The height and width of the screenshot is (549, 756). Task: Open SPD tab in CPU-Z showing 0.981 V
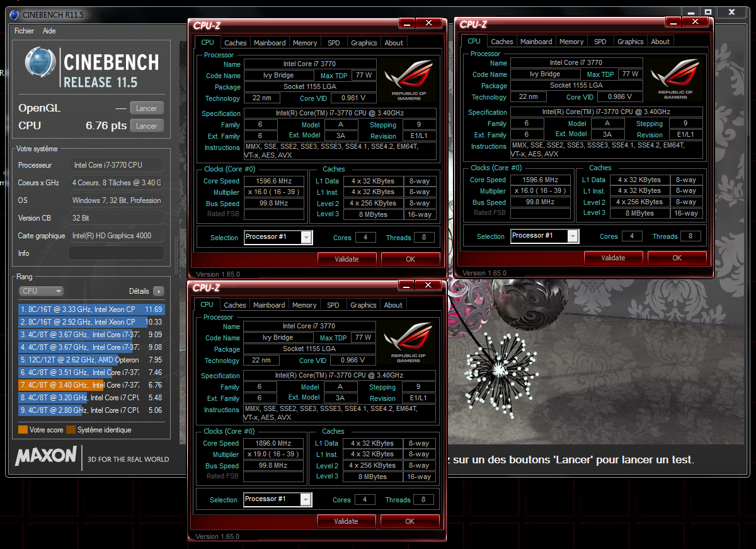333,43
